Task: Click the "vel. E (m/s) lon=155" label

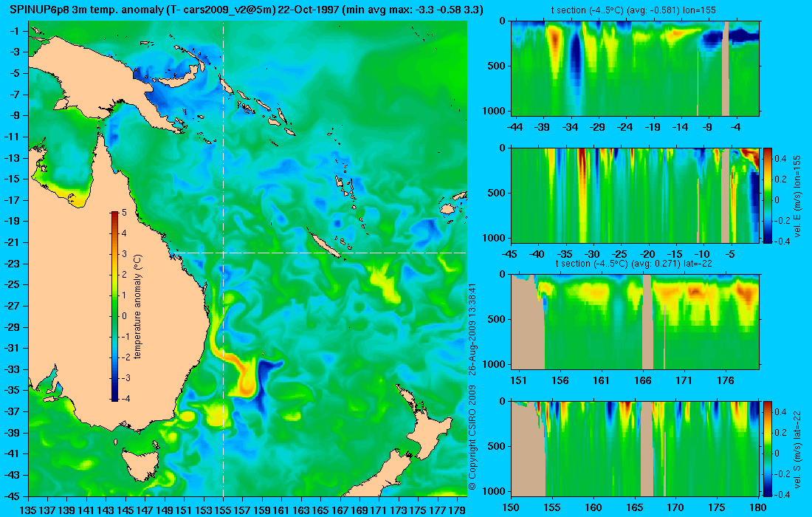Action: 797,195
